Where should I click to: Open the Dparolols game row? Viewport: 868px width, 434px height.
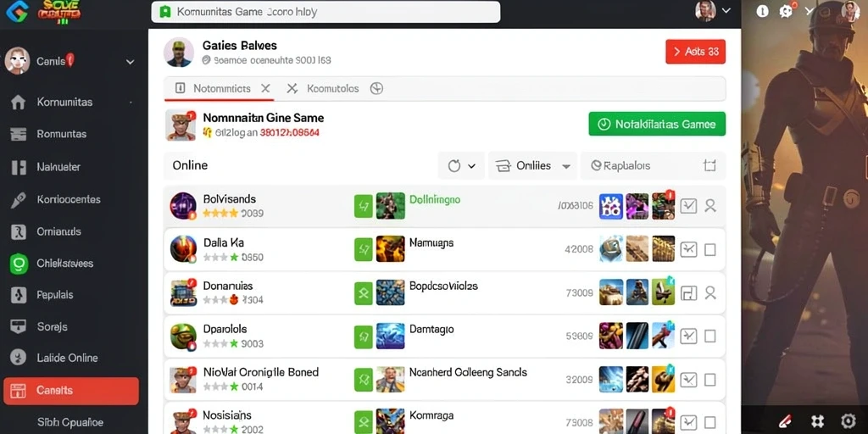(x=444, y=336)
